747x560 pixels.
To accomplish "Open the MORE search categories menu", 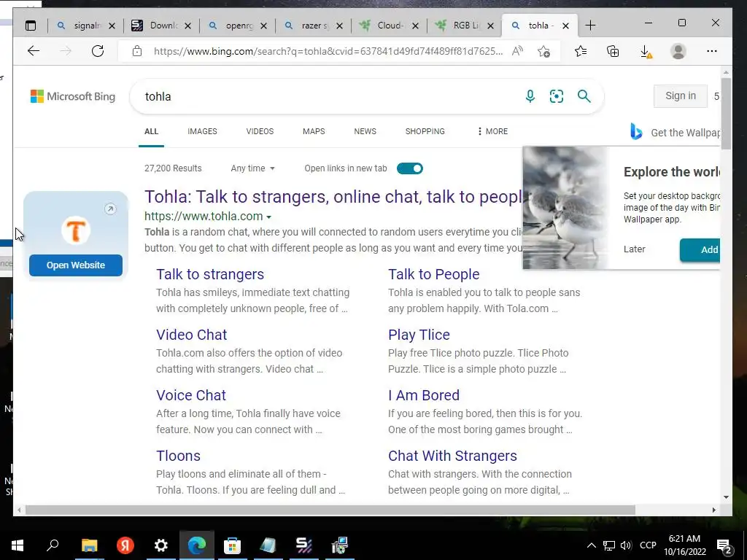I will 492,131.
